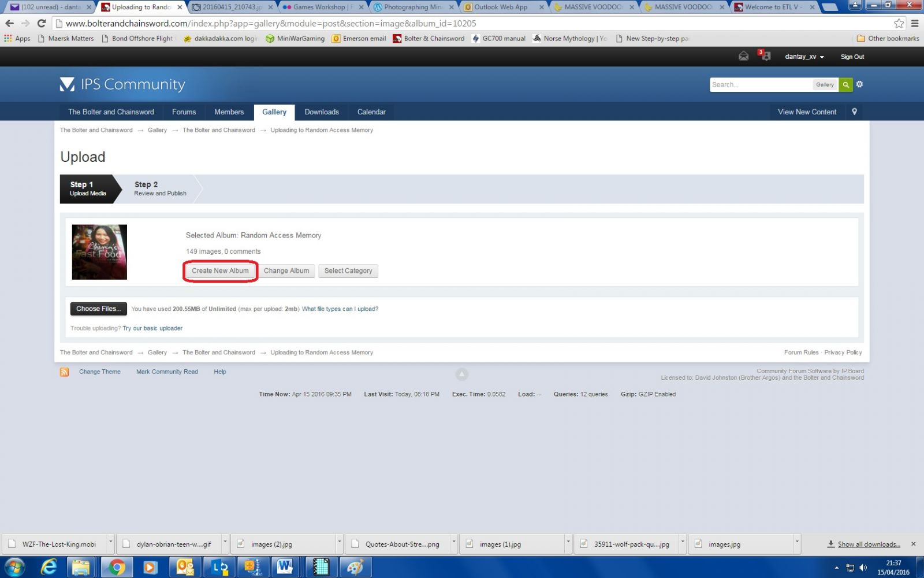Click the Random Access Memory album thumbnail
This screenshot has height=578, width=924.
(99, 252)
